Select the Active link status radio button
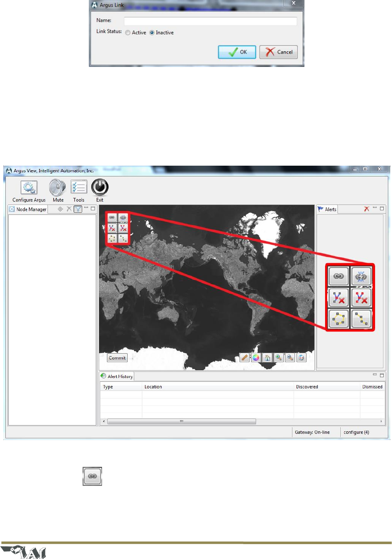The height and width of the screenshot is (559, 392). tap(128, 33)
